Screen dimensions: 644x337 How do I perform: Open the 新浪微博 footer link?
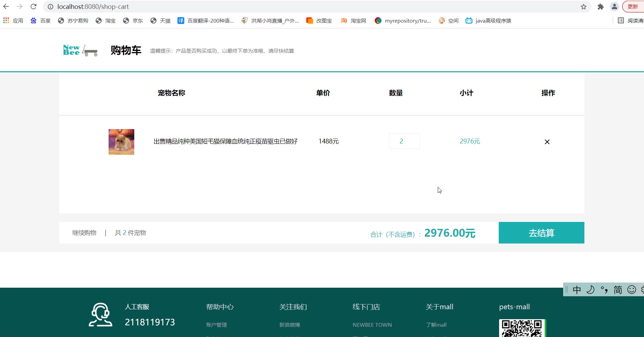click(x=289, y=325)
